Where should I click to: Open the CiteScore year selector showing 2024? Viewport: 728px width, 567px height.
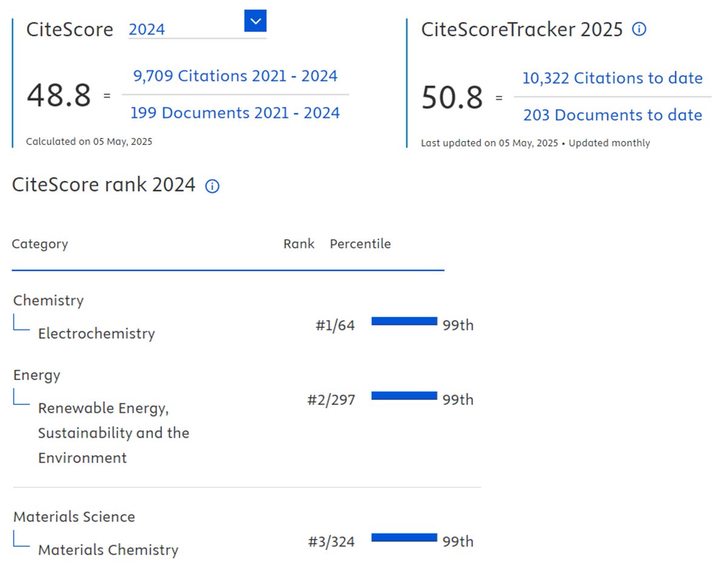click(146, 29)
